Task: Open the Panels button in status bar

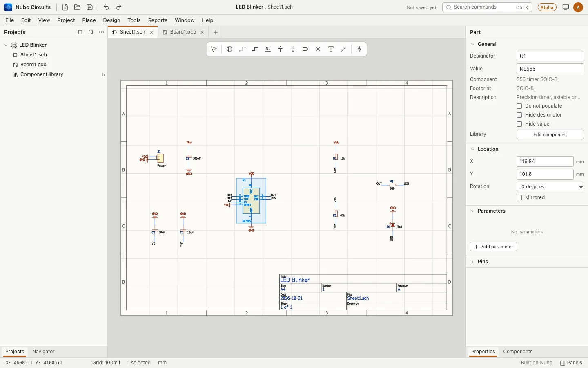Action: (571, 363)
